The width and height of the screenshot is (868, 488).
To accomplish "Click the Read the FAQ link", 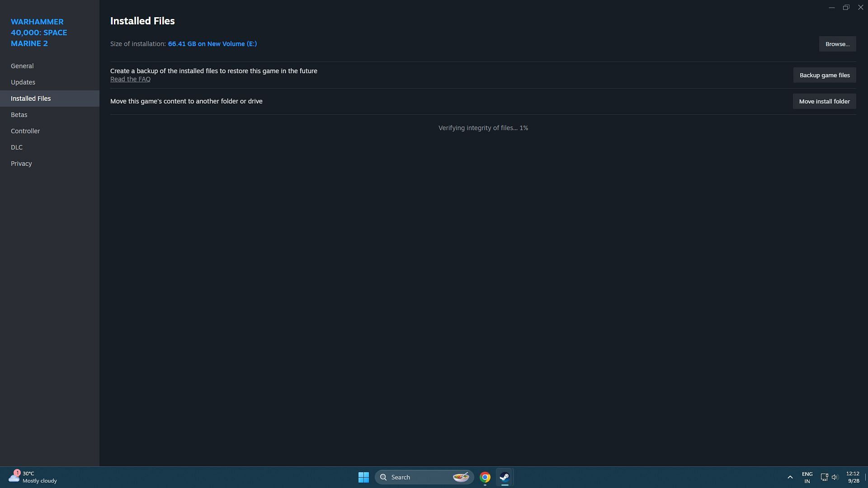I will pyautogui.click(x=130, y=79).
